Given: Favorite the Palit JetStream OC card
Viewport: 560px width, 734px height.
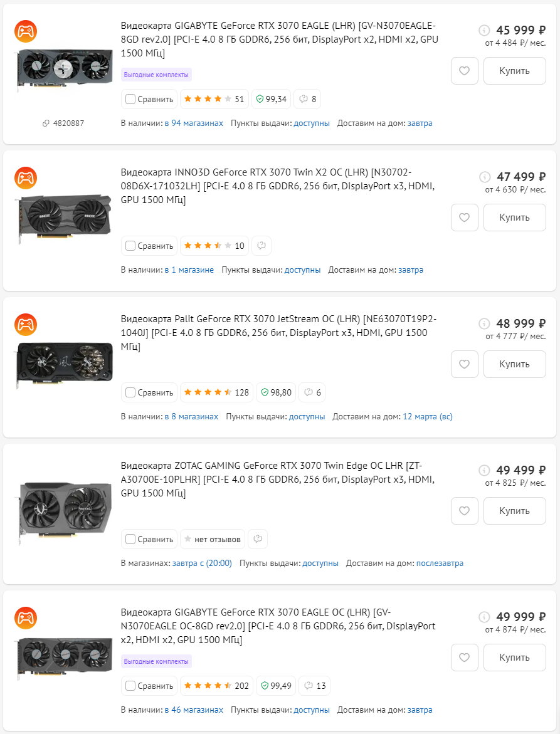Looking at the screenshot, I should point(465,364).
